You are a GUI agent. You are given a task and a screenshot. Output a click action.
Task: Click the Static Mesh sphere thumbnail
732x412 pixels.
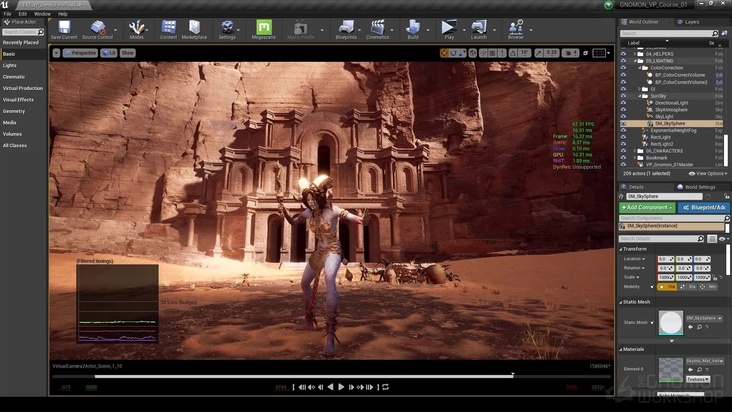pyautogui.click(x=671, y=321)
